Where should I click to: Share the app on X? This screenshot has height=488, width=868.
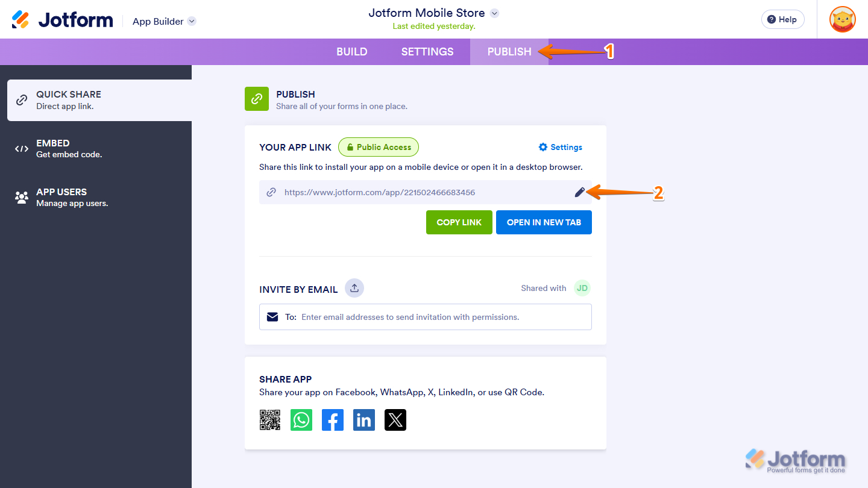(x=395, y=420)
